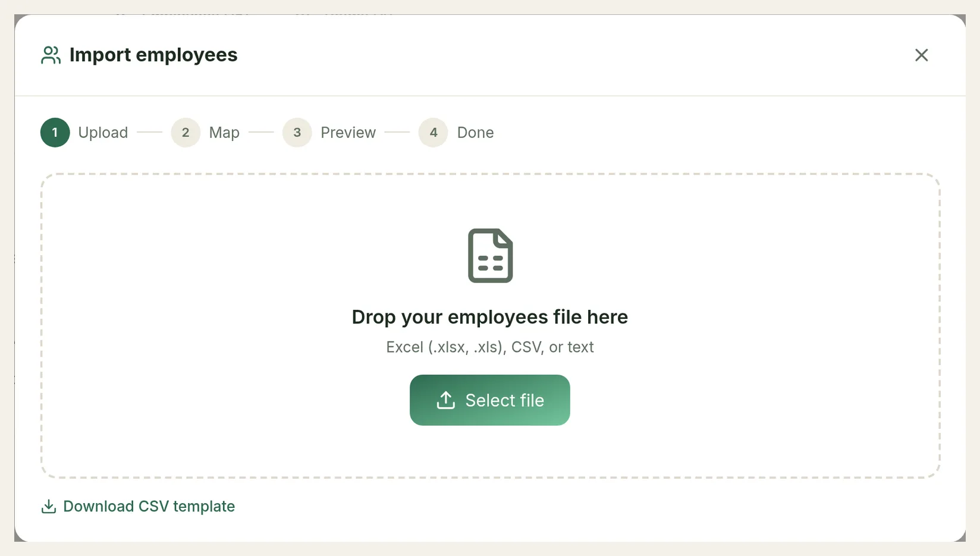The image size is (980, 556).
Task: Close the Import employees dialog
Action: point(921,55)
